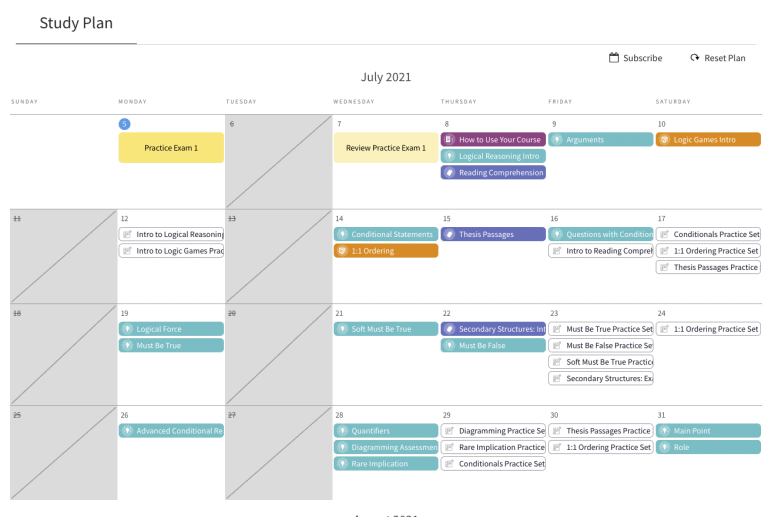This screenshot has height=517, width=768.
Task: Click the Conditionals Practice Set icon on the 17th
Action: coord(664,234)
